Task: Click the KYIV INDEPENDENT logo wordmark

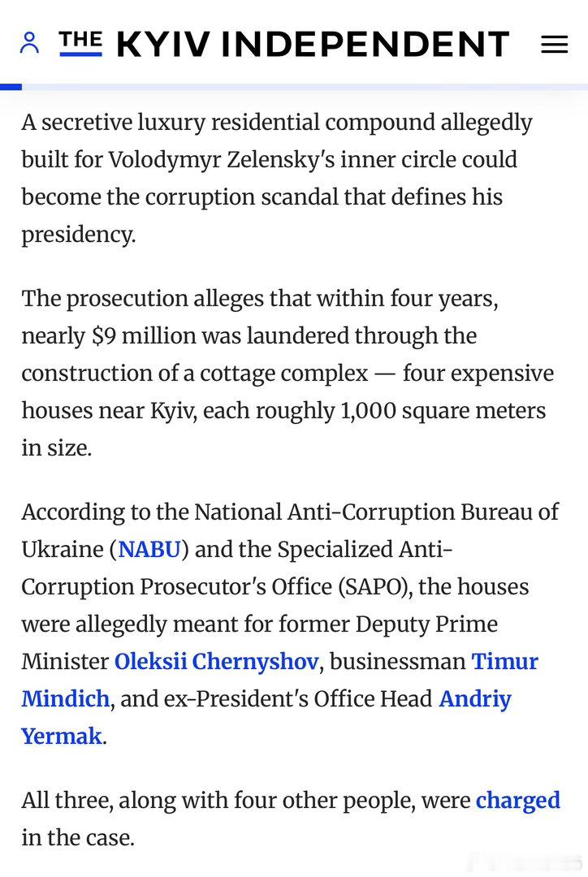Action: coord(313,44)
